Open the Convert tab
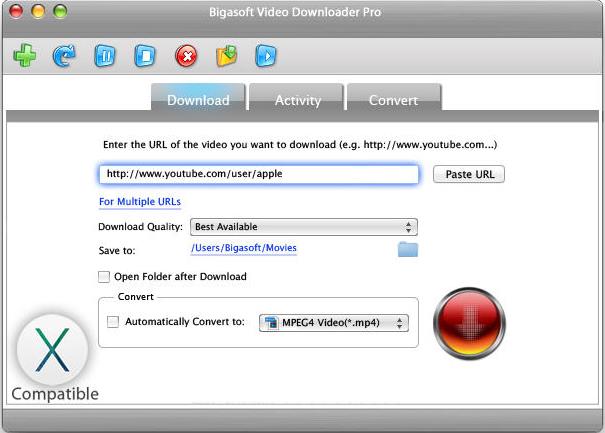Image resolution: width=605 pixels, height=433 pixels. tap(394, 98)
